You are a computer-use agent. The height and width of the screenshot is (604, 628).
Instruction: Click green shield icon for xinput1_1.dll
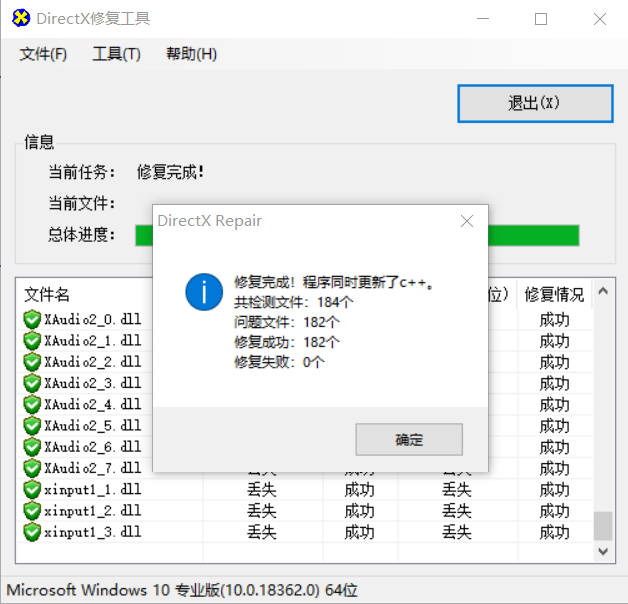pos(32,489)
